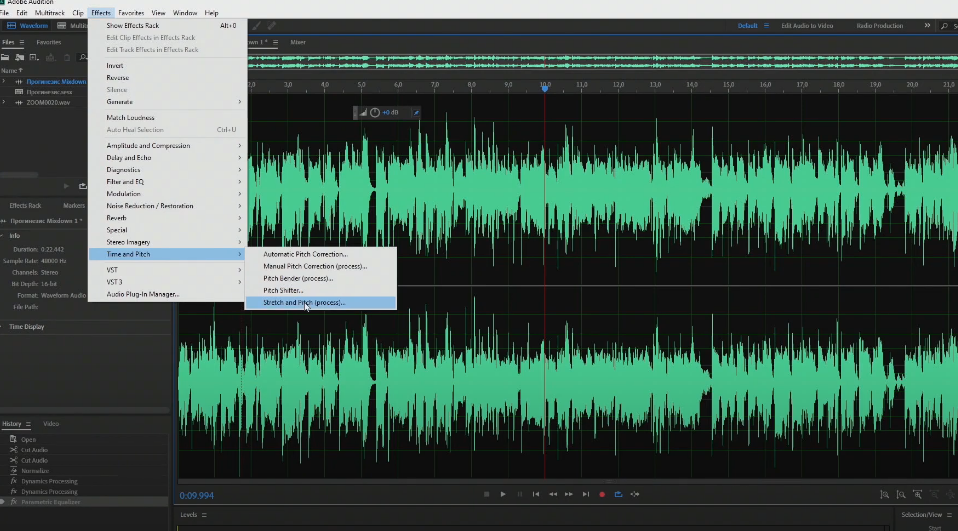Open the Delay and Echo submenu
This screenshot has height=531, width=958.
pos(167,158)
